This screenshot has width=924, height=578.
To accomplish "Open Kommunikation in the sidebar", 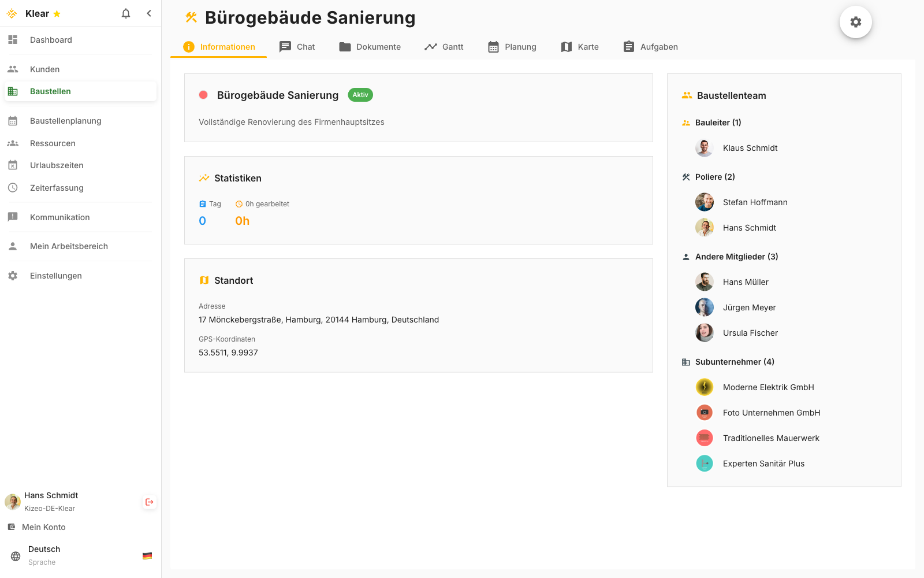I will pos(60,217).
